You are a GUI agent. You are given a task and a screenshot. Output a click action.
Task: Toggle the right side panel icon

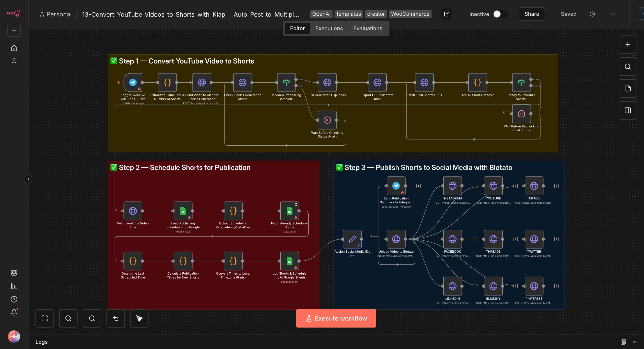[x=628, y=110]
